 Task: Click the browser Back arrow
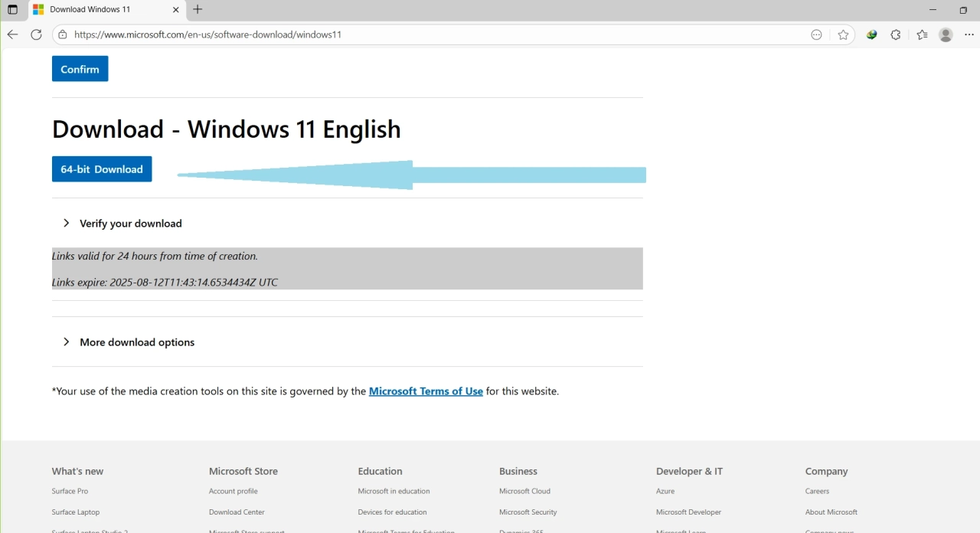point(12,34)
